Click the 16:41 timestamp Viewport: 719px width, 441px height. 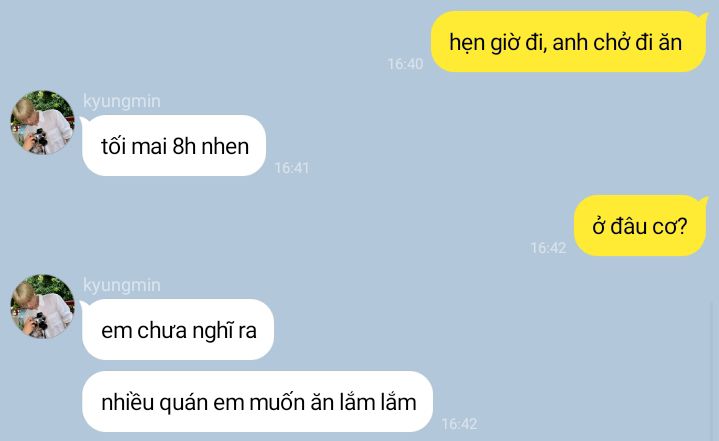292,168
